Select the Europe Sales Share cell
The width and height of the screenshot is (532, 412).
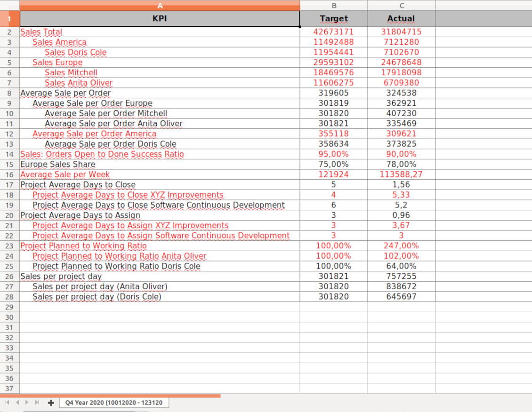57,164
